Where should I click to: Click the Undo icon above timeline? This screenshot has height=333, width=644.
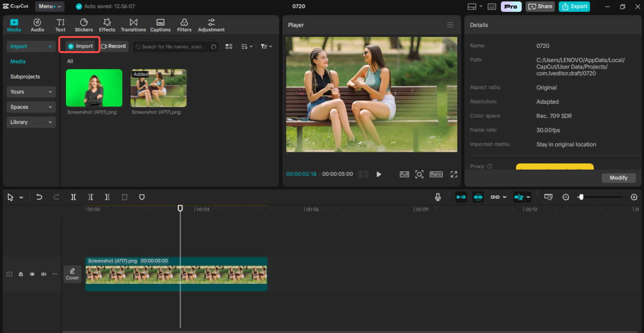coord(39,197)
